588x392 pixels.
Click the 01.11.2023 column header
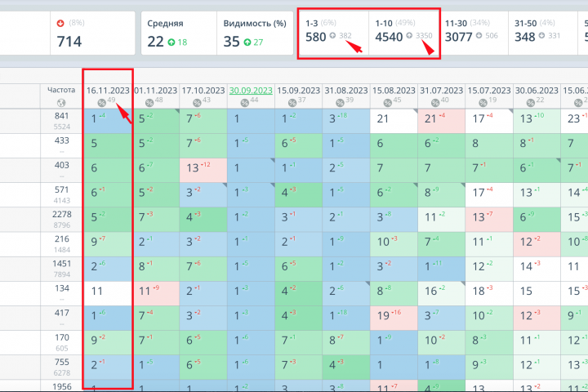click(x=156, y=96)
